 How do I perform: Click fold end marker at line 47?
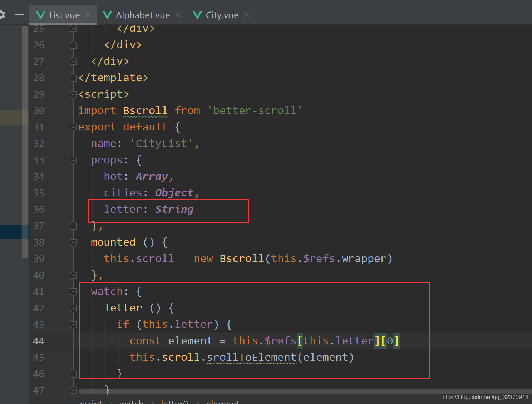(x=73, y=390)
